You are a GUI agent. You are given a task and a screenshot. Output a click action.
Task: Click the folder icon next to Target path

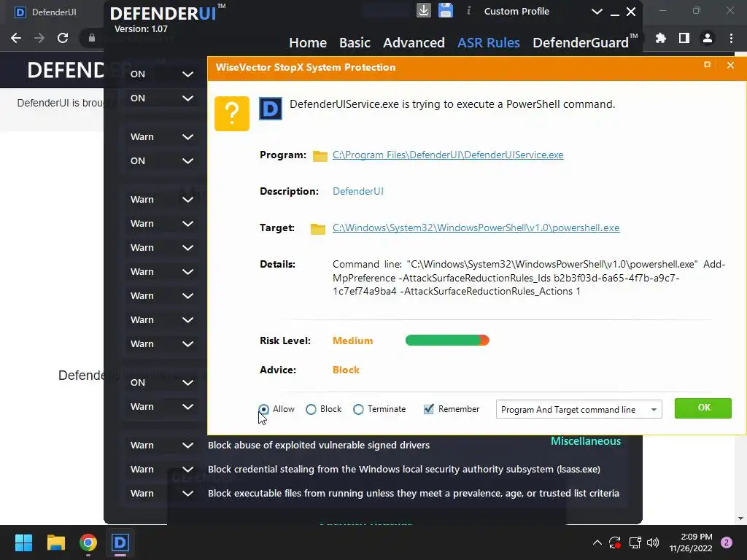pos(318,228)
